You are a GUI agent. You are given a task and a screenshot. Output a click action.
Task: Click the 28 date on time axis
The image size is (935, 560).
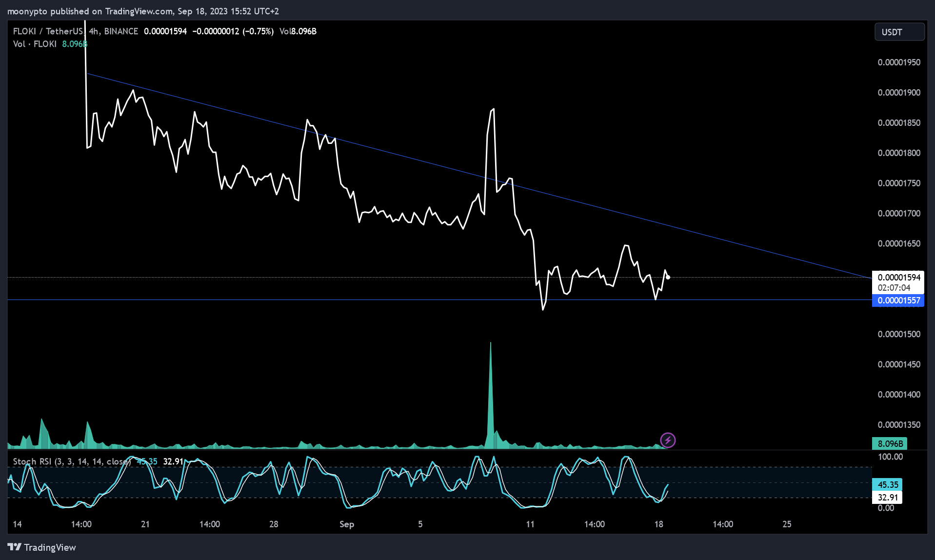click(274, 524)
